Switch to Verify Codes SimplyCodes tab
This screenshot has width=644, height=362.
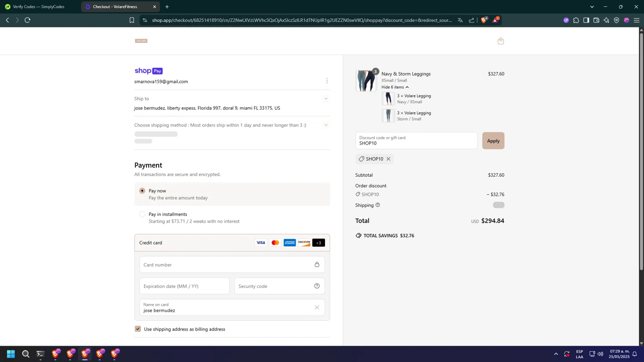pyautogui.click(x=39, y=7)
